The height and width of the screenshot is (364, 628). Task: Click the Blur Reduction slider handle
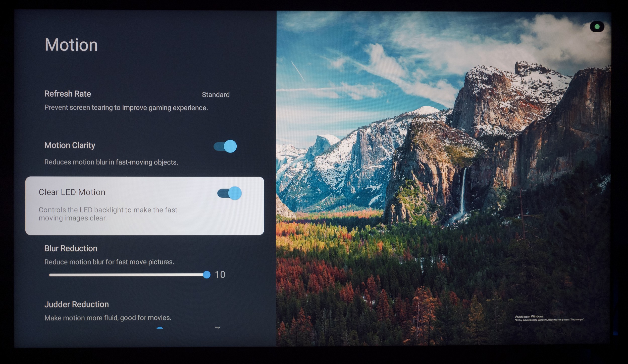tap(206, 275)
